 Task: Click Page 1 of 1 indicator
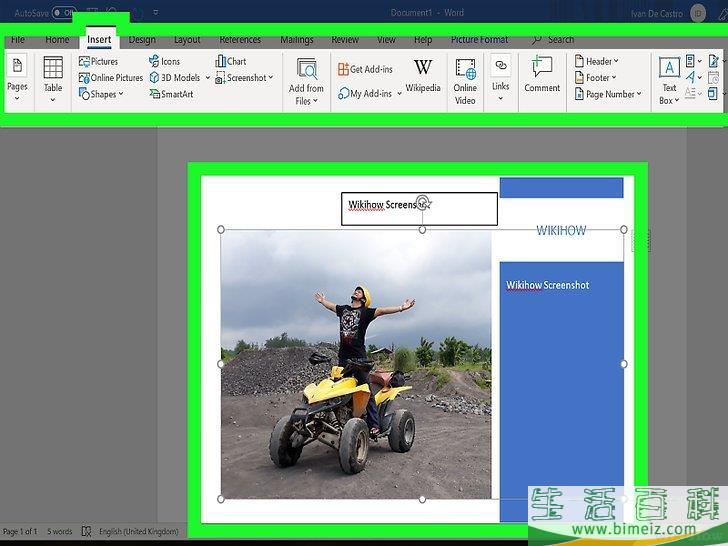coord(20,531)
